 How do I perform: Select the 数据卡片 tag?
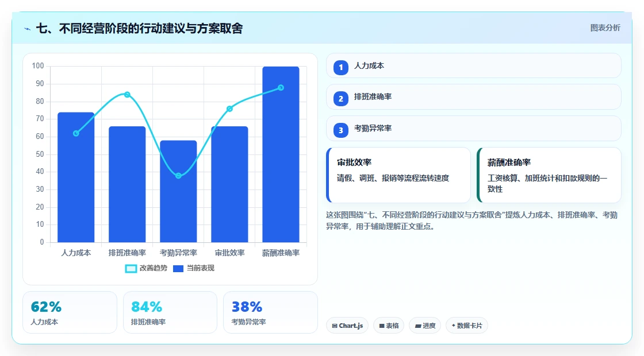[466, 326]
